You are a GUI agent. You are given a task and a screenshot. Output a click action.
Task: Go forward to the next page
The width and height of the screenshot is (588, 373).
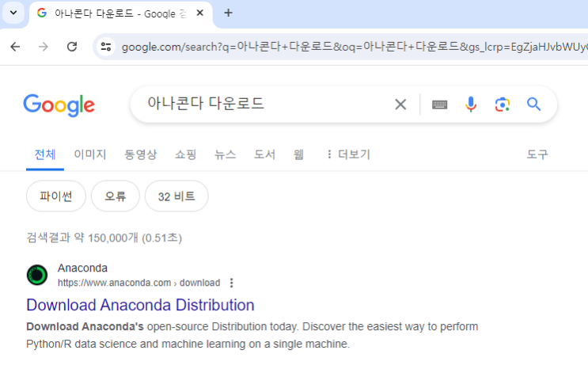pos(44,47)
